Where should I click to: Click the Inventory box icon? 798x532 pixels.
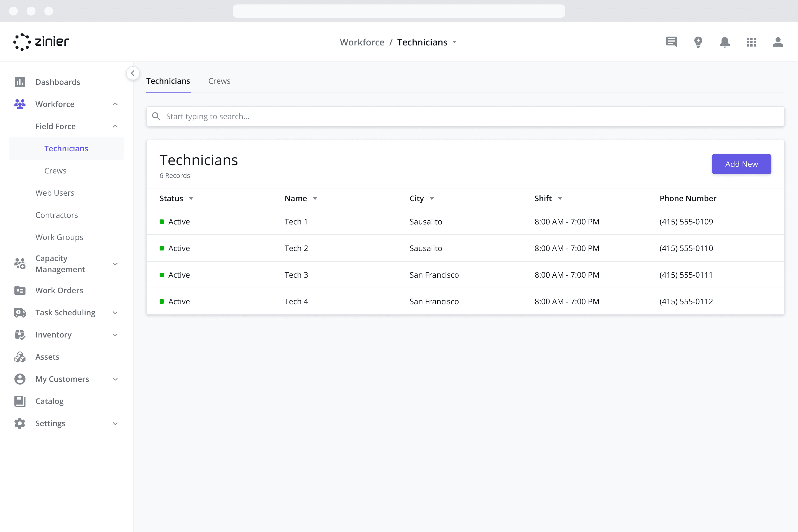tap(20, 334)
